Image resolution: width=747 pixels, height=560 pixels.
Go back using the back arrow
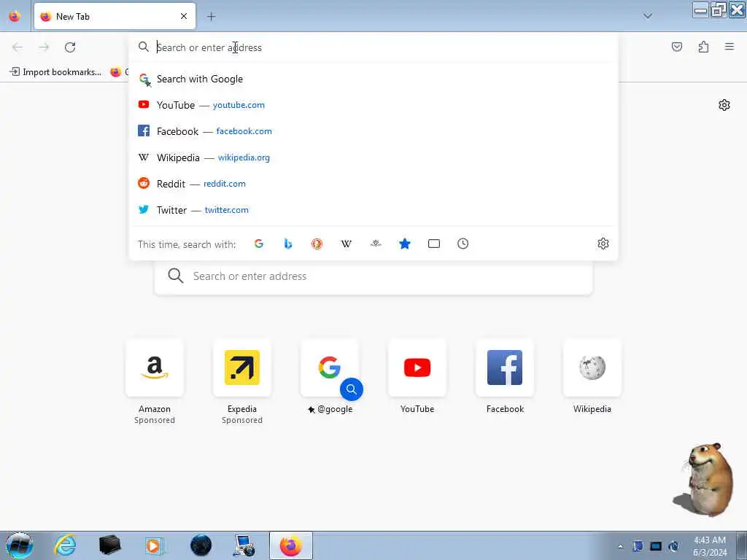pos(18,47)
